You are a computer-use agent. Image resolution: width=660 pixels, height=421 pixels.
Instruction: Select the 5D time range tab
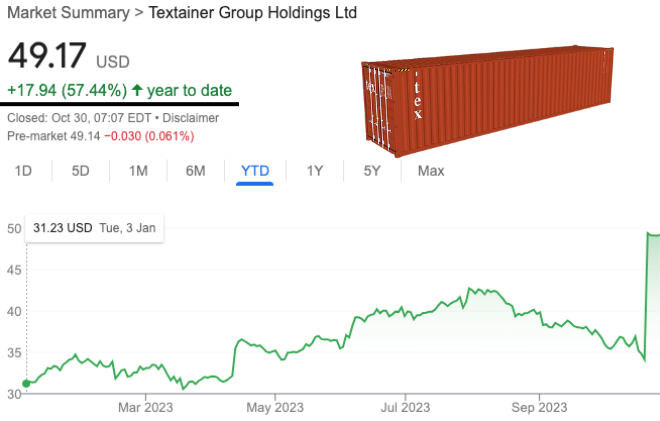click(81, 171)
